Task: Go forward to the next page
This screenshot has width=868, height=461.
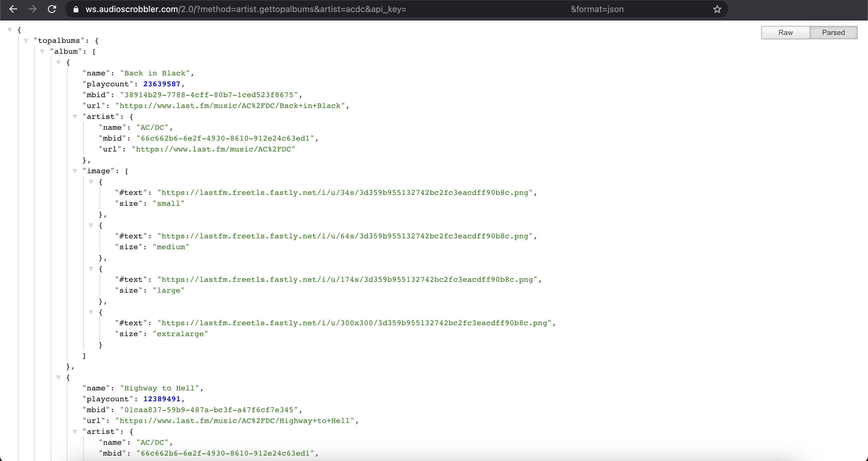Action: [x=33, y=9]
